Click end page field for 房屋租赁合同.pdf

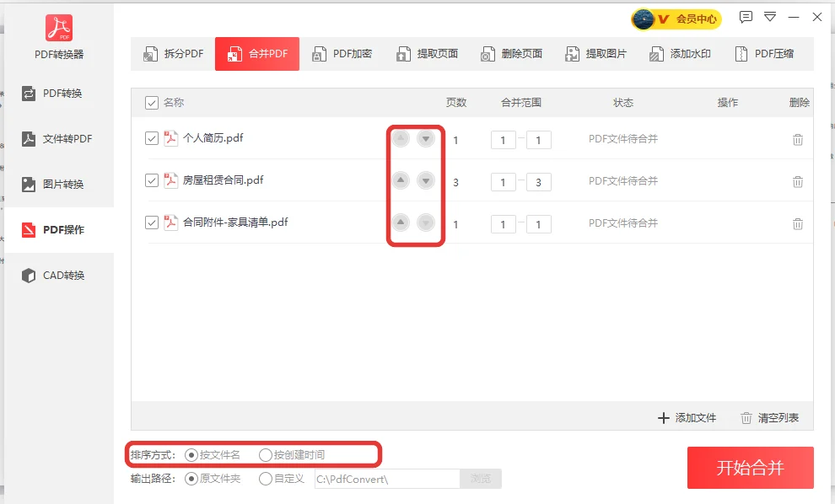(538, 182)
